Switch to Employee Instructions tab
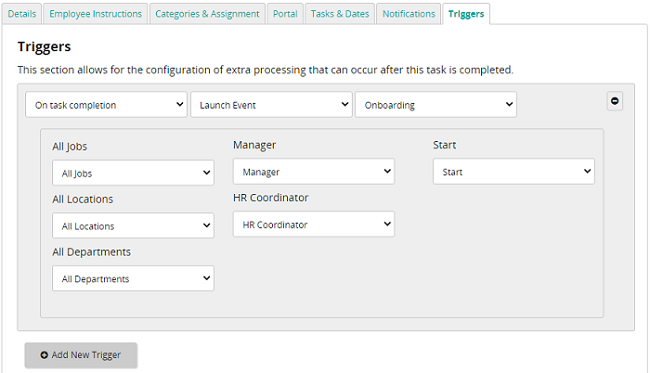This screenshot has height=373, width=650. pyautogui.click(x=95, y=14)
